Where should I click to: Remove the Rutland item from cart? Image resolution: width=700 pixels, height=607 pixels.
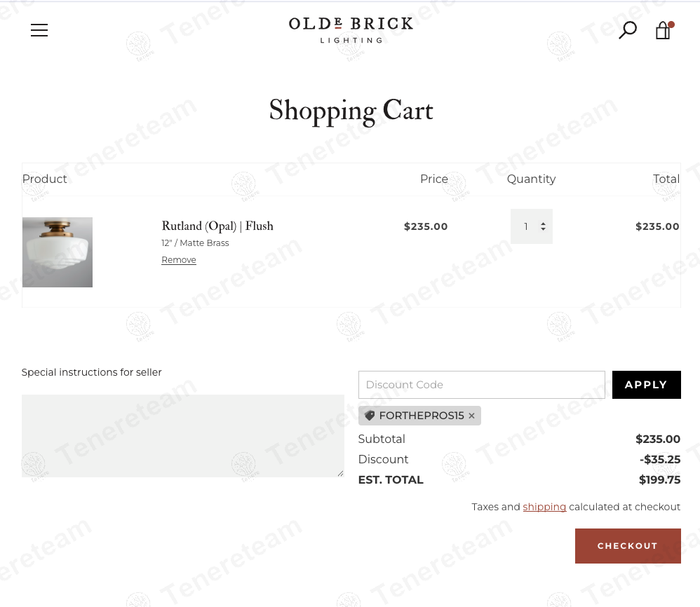179,260
